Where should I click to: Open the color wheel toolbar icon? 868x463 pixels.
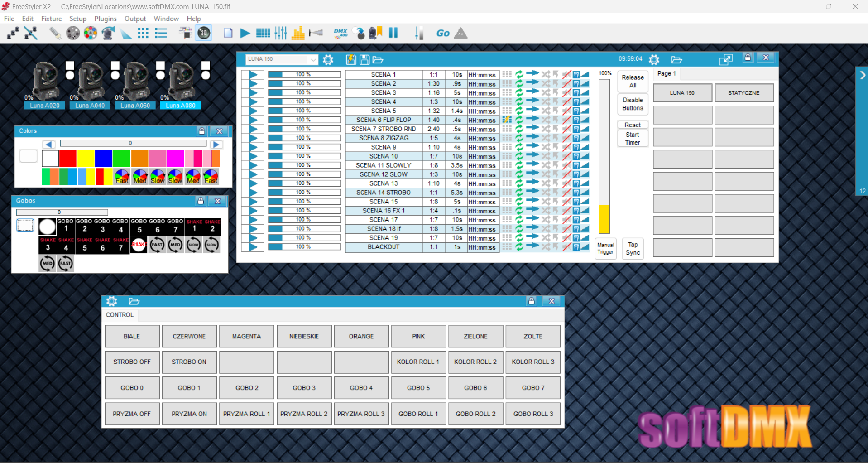click(x=91, y=33)
